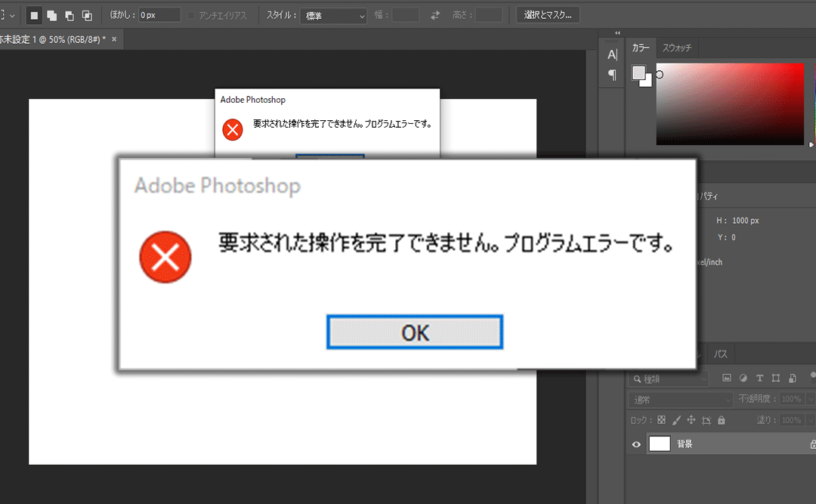Open the 不透明度 slider arrow
The image size is (816, 504).
(x=810, y=399)
